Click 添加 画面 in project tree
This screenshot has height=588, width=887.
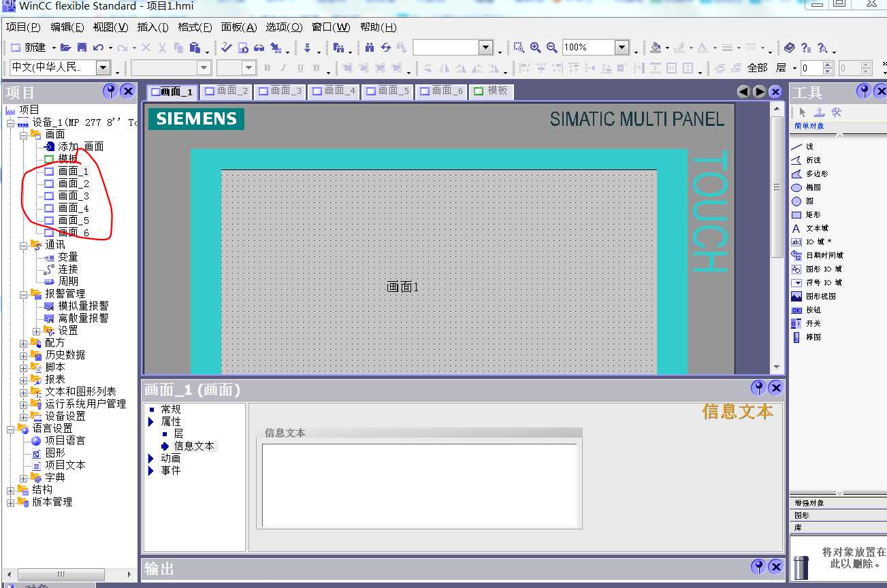click(74, 147)
